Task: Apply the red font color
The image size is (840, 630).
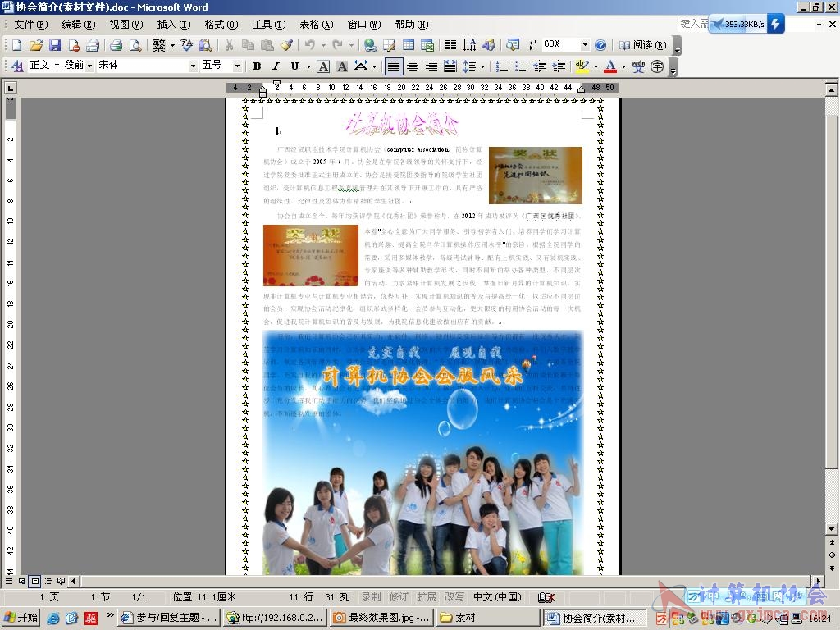Action: point(610,66)
